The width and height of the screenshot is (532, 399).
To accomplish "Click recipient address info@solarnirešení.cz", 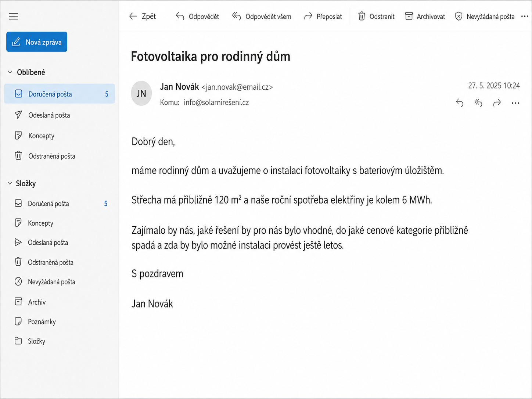I will click(216, 103).
